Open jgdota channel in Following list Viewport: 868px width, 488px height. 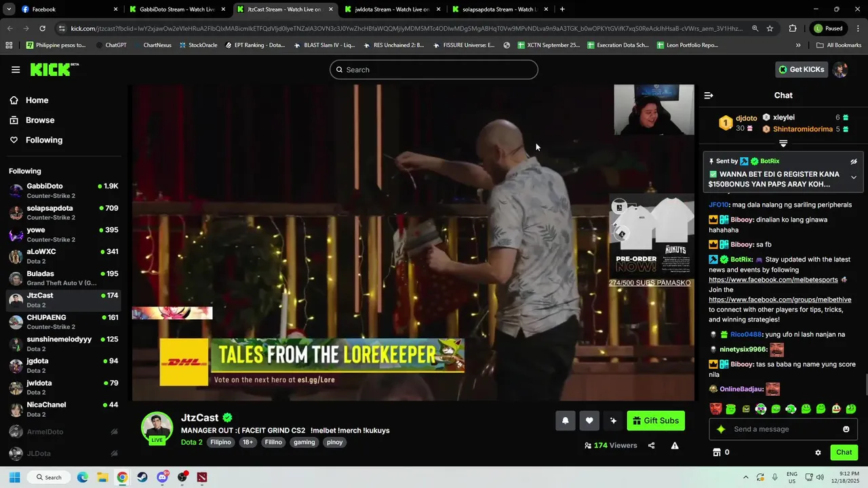(x=64, y=365)
